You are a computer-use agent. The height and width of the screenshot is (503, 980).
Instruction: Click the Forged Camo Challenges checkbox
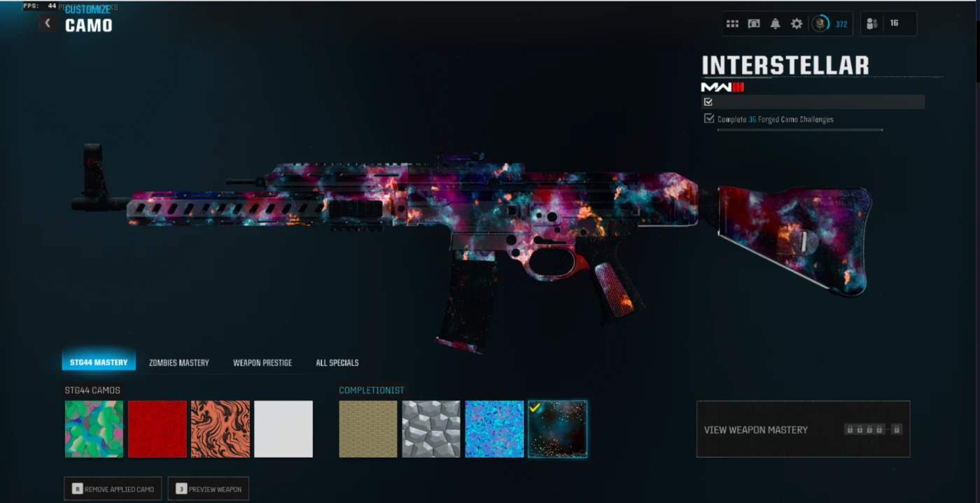point(709,118)
